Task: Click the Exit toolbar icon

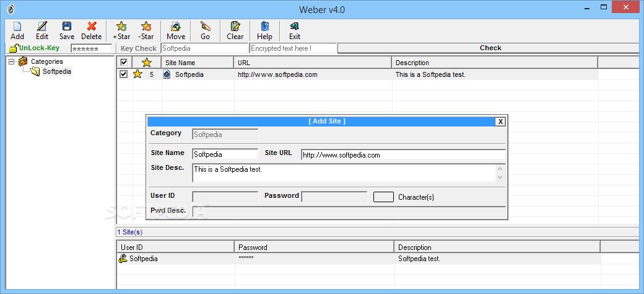Action: (295, 27)
